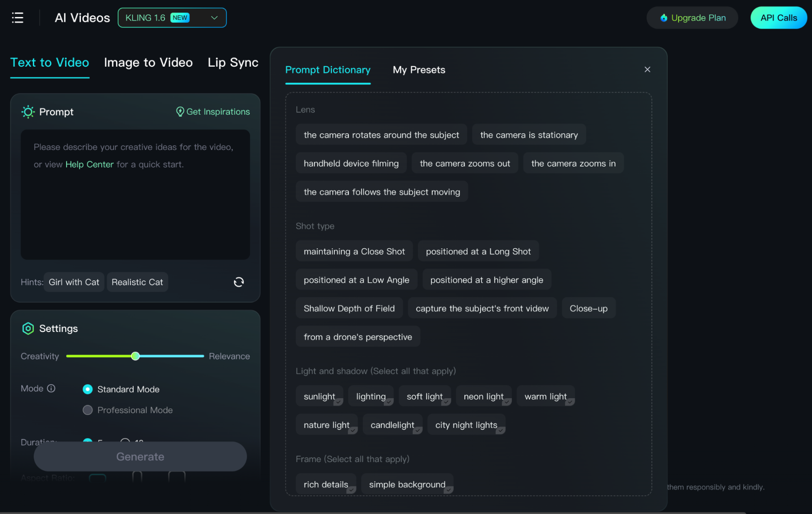
Task: Click the Mode info icon
Action: click(51, 388)
